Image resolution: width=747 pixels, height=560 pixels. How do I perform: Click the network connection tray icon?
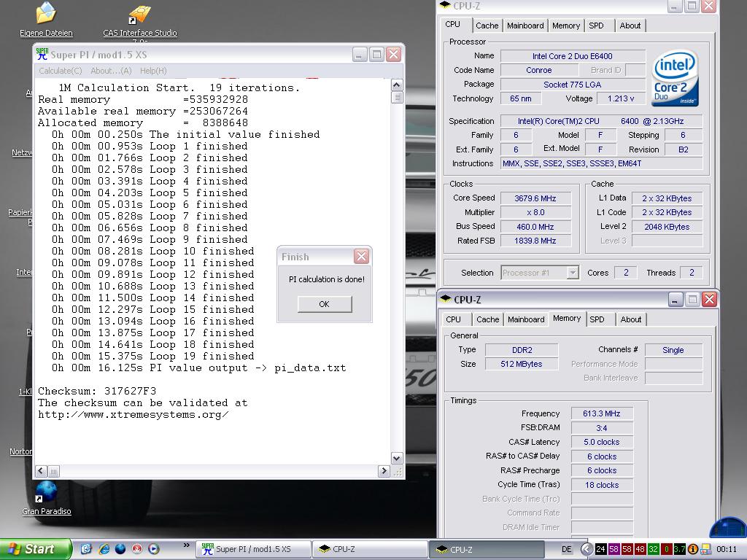[x=705, y=549]
